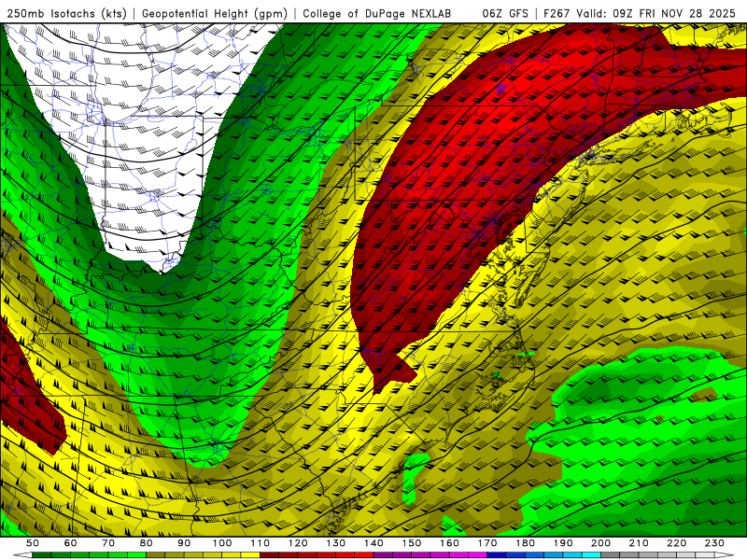This screenshot has height=560, width=747.
Task: Click the 160 label on the color scale
Action: 449,543
